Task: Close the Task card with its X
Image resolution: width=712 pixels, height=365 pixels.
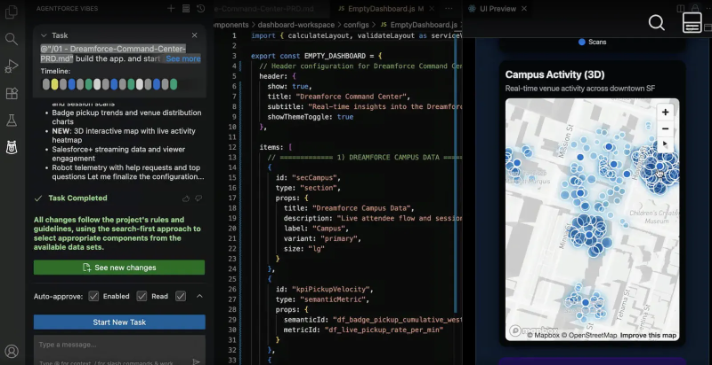Action: coord(194,35)
